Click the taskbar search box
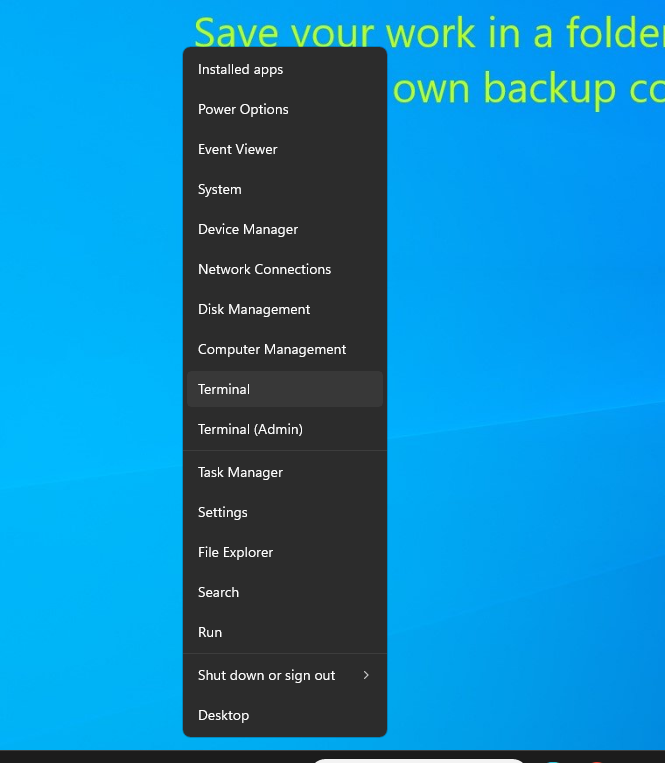Screen dimensions: 665x763 coord(420,759)
